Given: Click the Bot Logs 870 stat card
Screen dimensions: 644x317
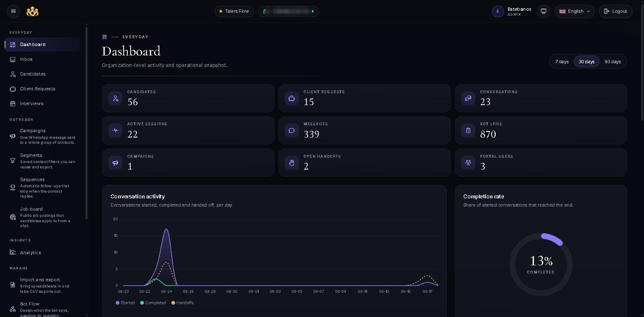Looking at the screenshot, I should tap(541, 130).
